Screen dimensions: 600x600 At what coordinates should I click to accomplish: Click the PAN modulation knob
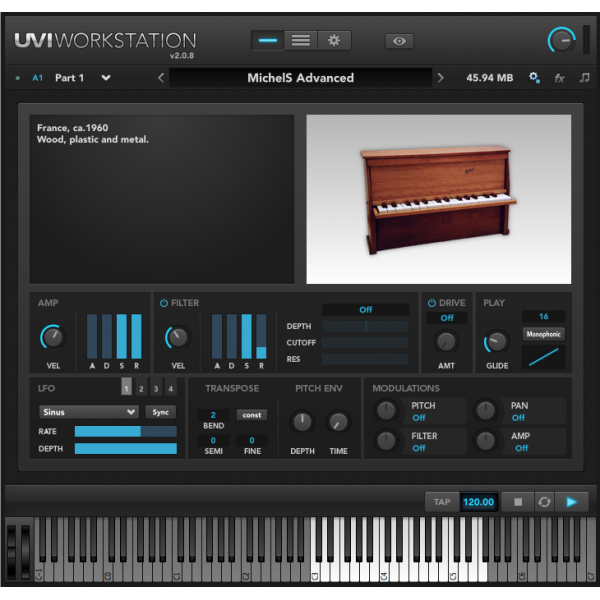click(x=485, y=410)
